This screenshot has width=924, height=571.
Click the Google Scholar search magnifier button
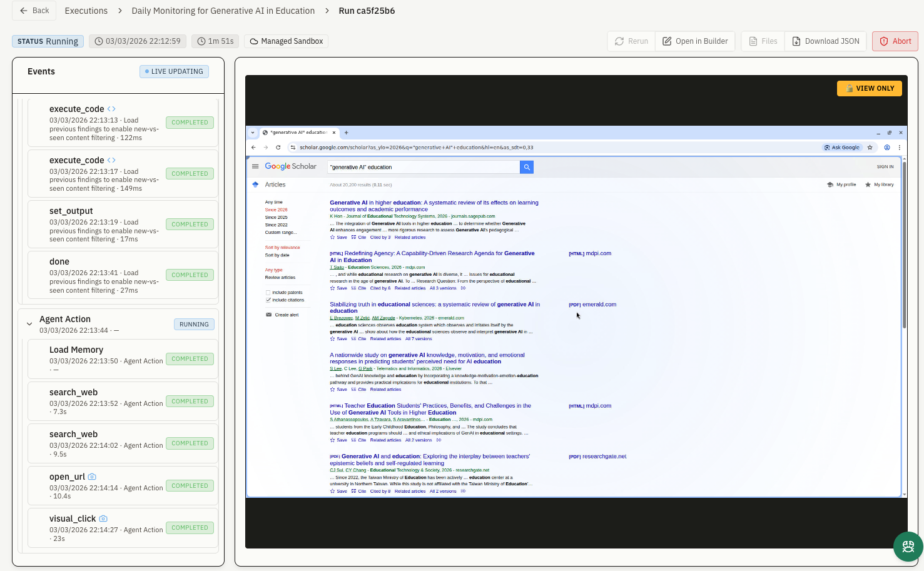click(x=527, y=167)
